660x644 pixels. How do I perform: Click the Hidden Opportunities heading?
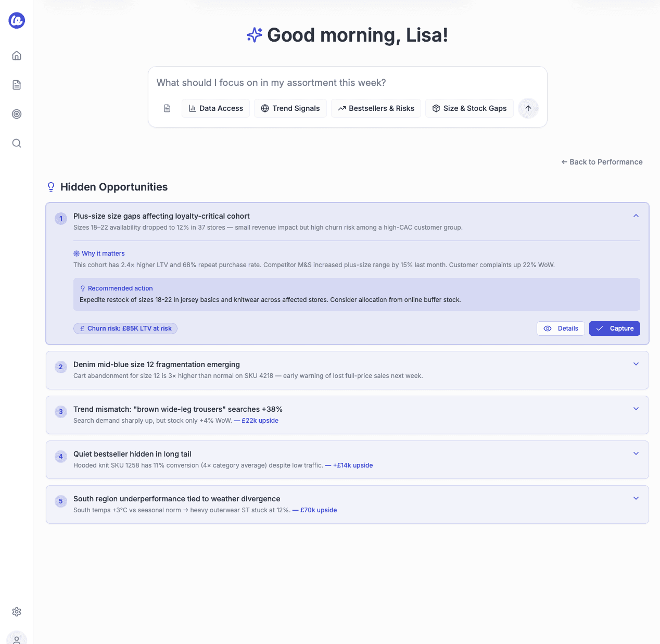click(x=114, y=187)
